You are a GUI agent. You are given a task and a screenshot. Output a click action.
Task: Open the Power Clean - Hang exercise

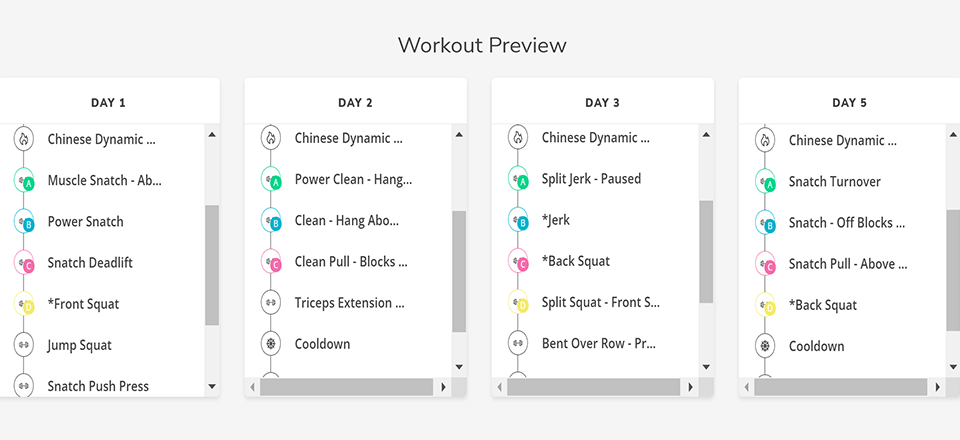tap(353, 180)
